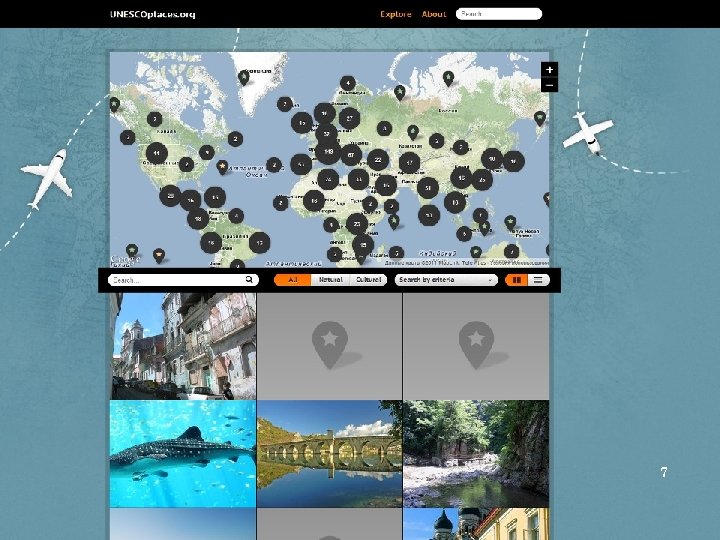Click the magnifier icon in filter search box
The image size is (720, 540).
click(x=249, y=279)
